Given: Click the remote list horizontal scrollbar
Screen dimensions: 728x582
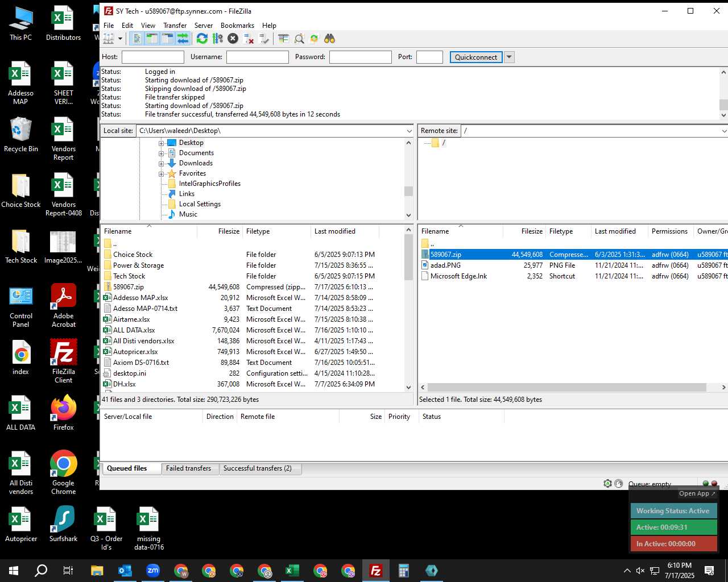Looking at the screenshot, I should (566, 387).
